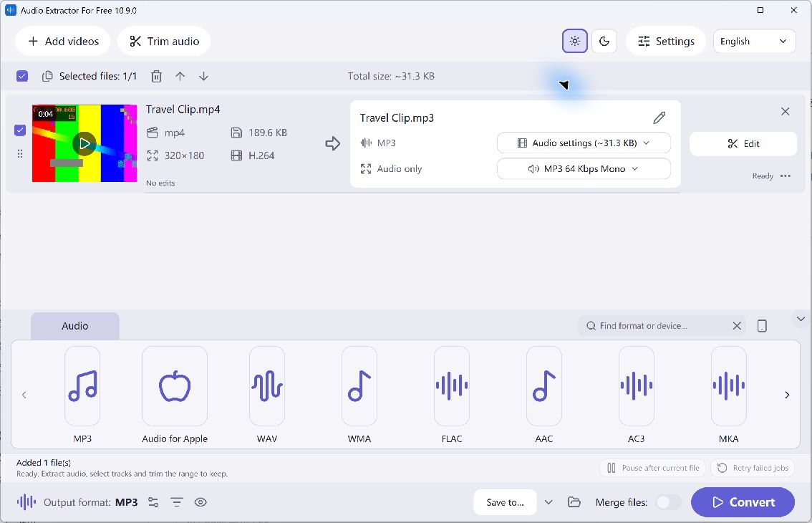Viewport: 812px width, 523px height.
Task: Select the AC3 format icon
Action: 637,386
